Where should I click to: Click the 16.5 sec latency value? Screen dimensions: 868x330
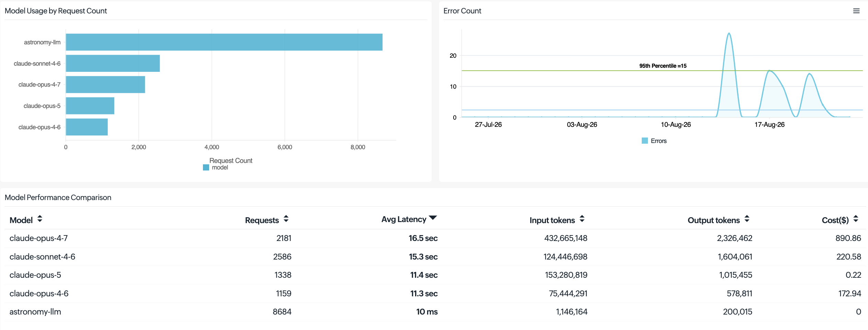tap(423, 238)
